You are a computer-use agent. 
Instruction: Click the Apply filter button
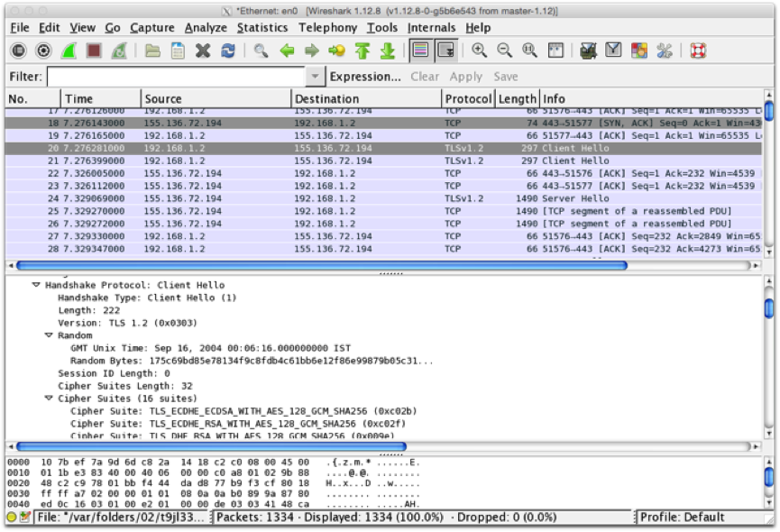466,77
